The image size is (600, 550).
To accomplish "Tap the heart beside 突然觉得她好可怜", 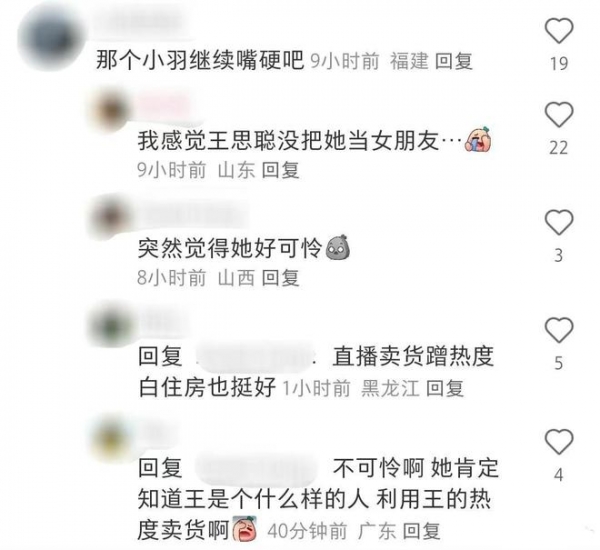I will coord(559,222).
